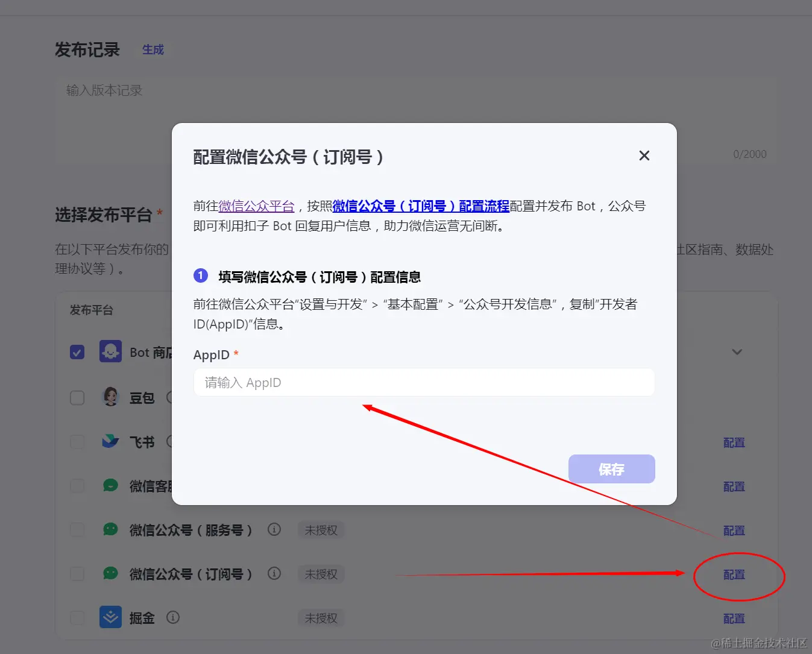
Task: Show info for 微信公众号（服务号）
Action: click(274, 530)
